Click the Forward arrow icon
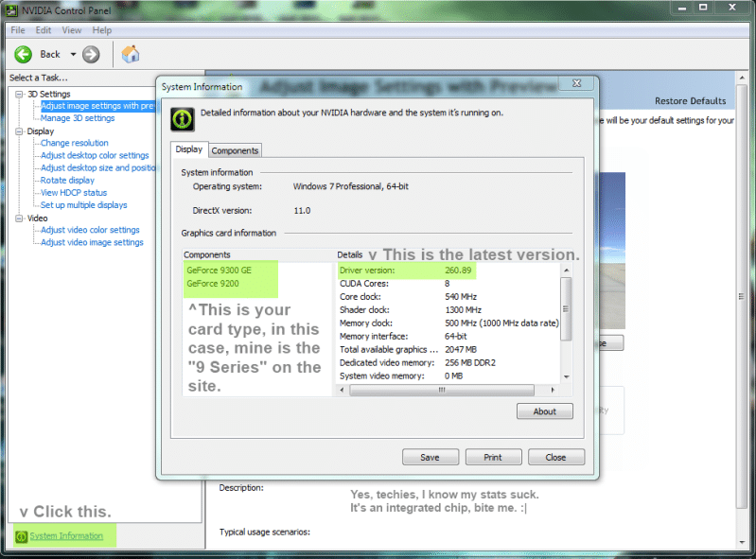This screenshot has width=756, height=559. pyautogui.click(x=91, y=55)
